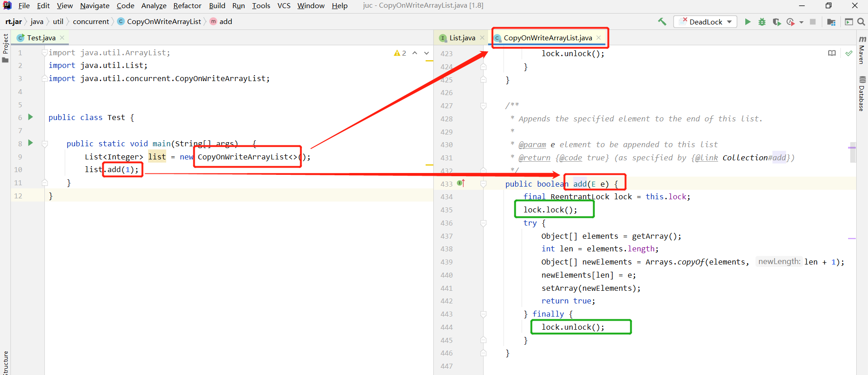Collapse the imports fold on line 1
This screenshot has width=868, height=375.
coord(44,53)
